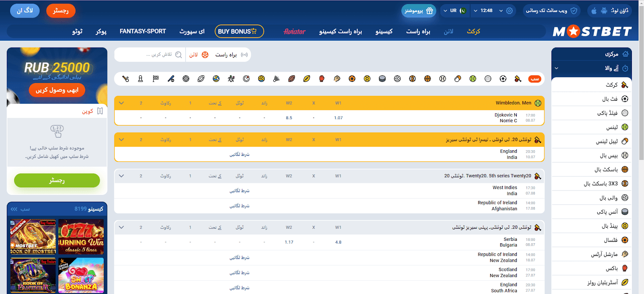
Task: Collapse the Twenty20. 5th series section
Action: 121,176
